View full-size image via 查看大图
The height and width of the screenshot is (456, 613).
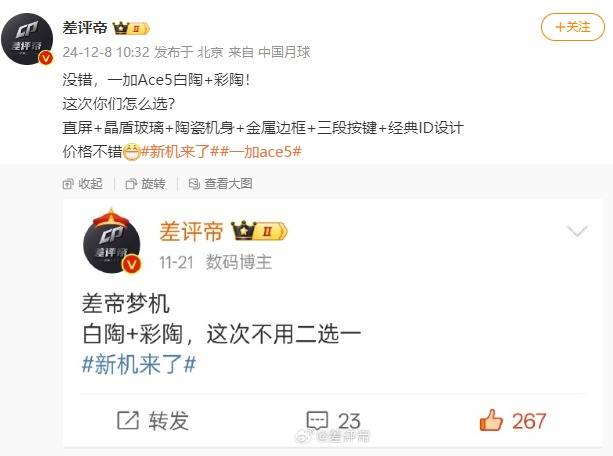point(220,183)
